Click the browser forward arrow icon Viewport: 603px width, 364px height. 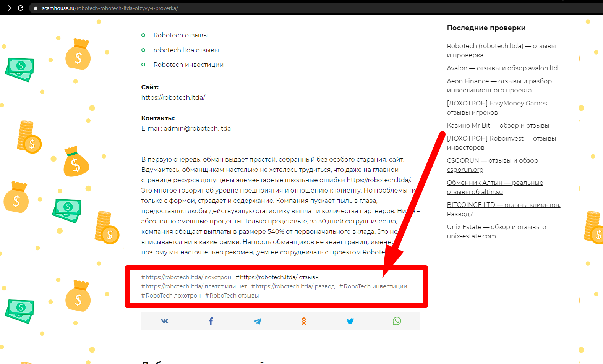8,8
